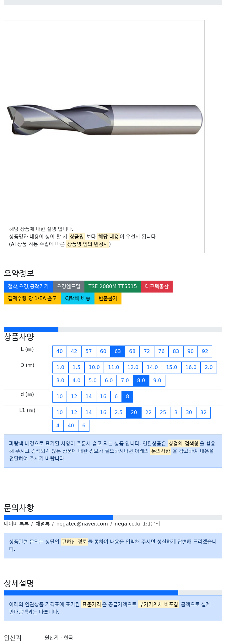This screenshot has width=226, height=644.
Task: Click the end mill product image
Action: [x=104, y=119]
